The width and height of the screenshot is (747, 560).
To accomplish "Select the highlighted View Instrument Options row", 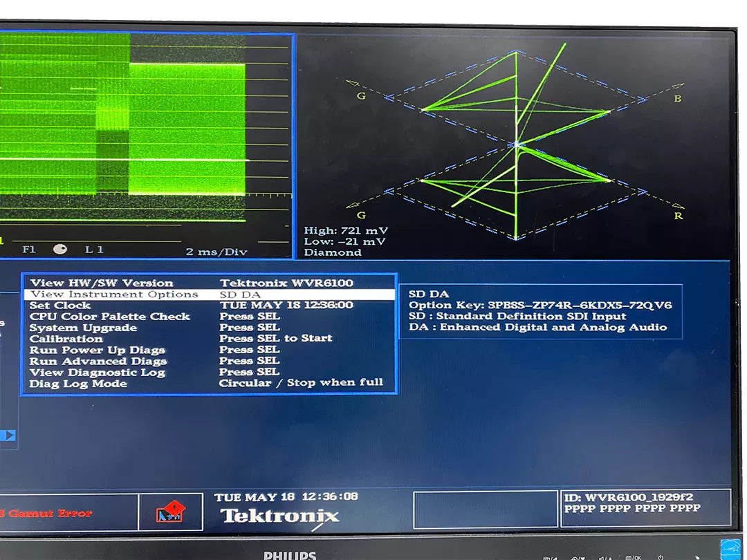I will pos(209,294).
